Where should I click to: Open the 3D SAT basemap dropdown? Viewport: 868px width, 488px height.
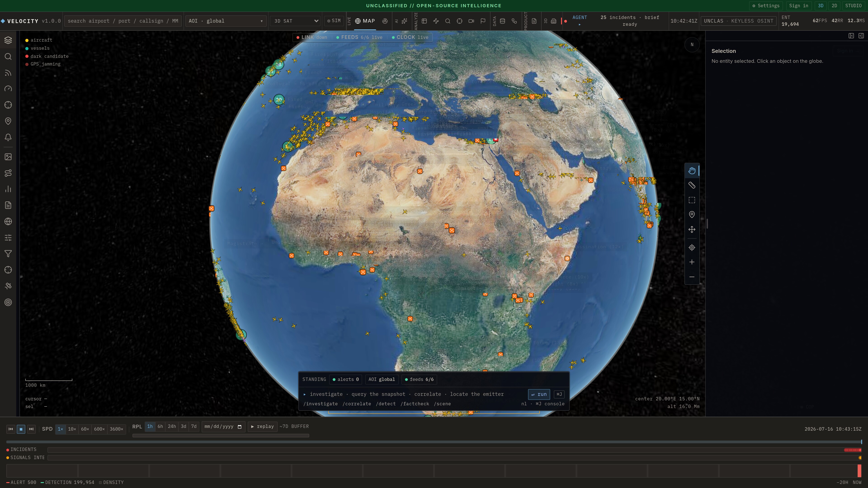295,21
